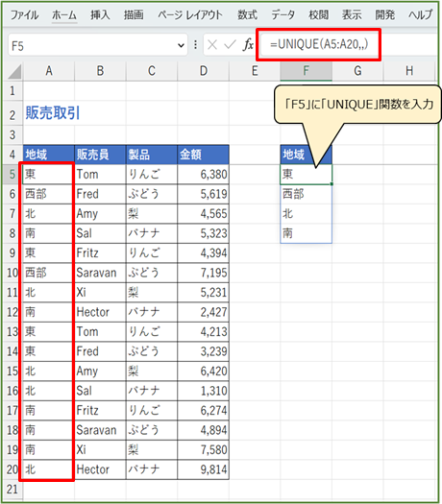This screenshot has height=504, width=442.
Task: Open the ファイル menu tab
Action: 24,14
